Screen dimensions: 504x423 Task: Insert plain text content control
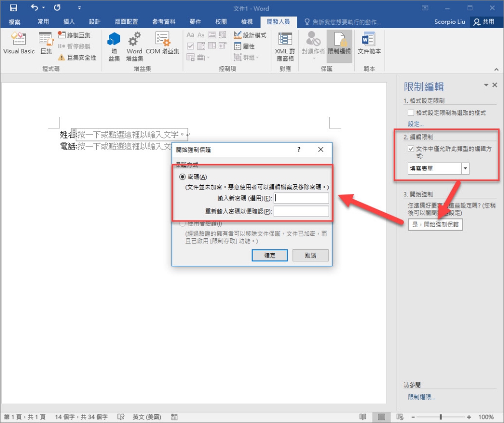[x=201, y=35]
